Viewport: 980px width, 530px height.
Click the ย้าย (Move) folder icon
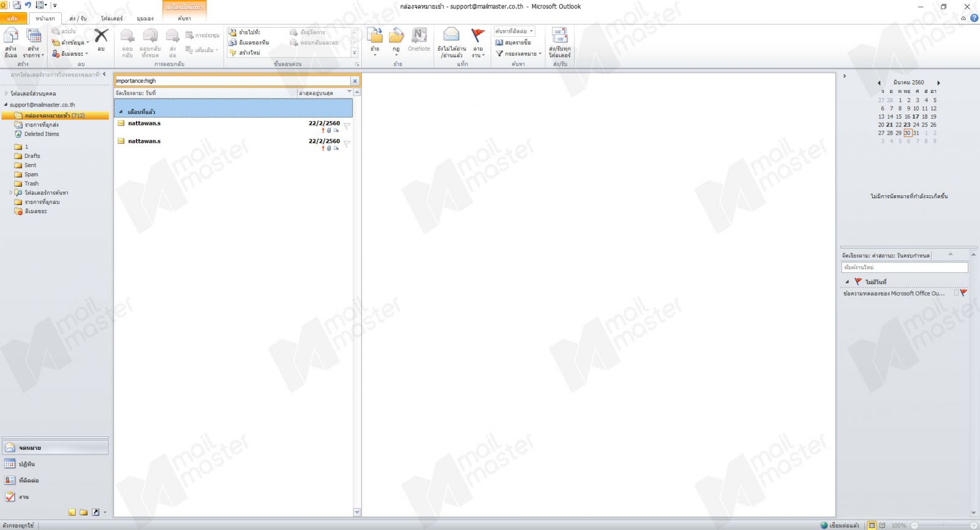point(375,35)
